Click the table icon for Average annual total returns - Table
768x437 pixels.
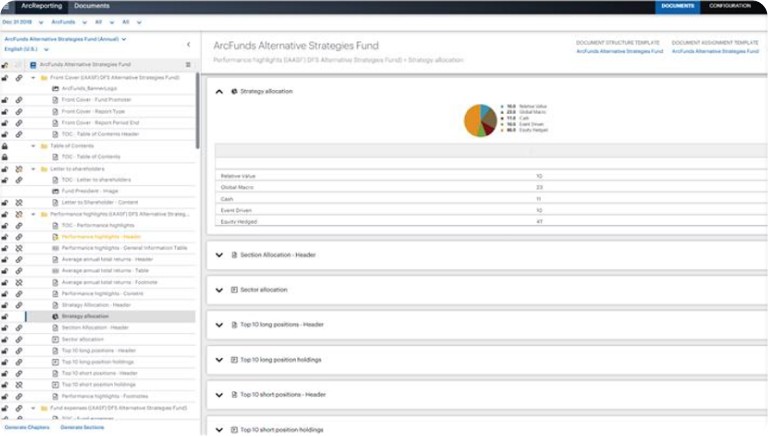coord(55,271)
